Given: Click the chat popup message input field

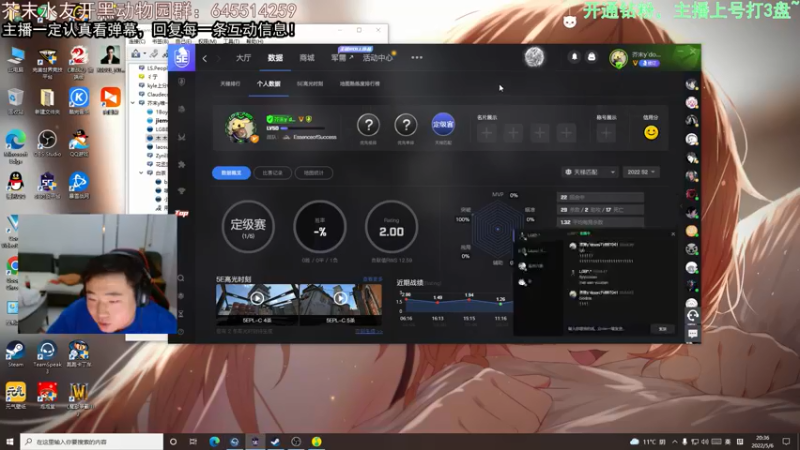Looking at the screenshot, I should pyautogui.click(x=607, y=329).
